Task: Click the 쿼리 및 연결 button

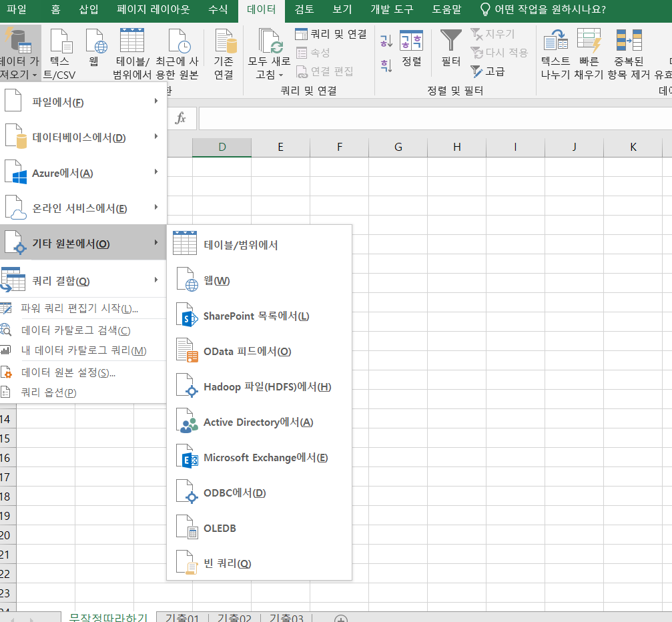Action: pos(332,34)
